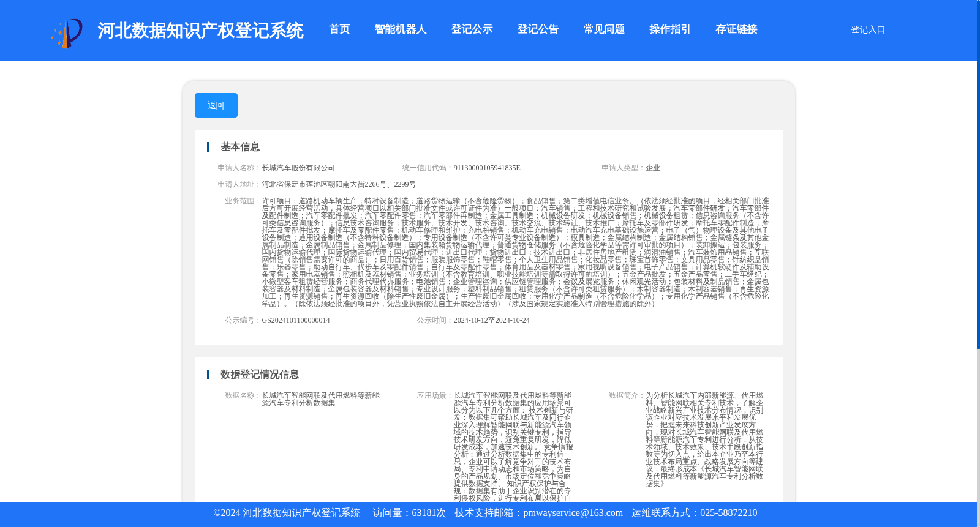Click the 河北数据知识产权登记系统 title

pyautogui.click(x=200, y=31)
